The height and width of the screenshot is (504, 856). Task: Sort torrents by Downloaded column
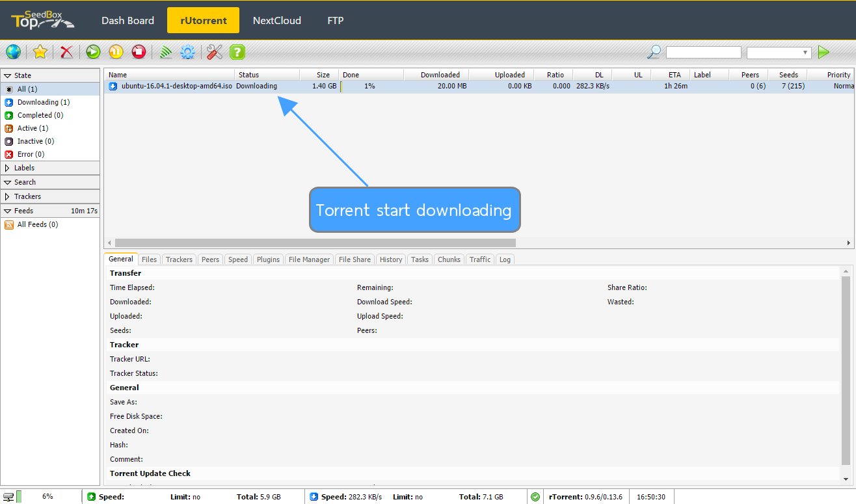click(436, 75)
